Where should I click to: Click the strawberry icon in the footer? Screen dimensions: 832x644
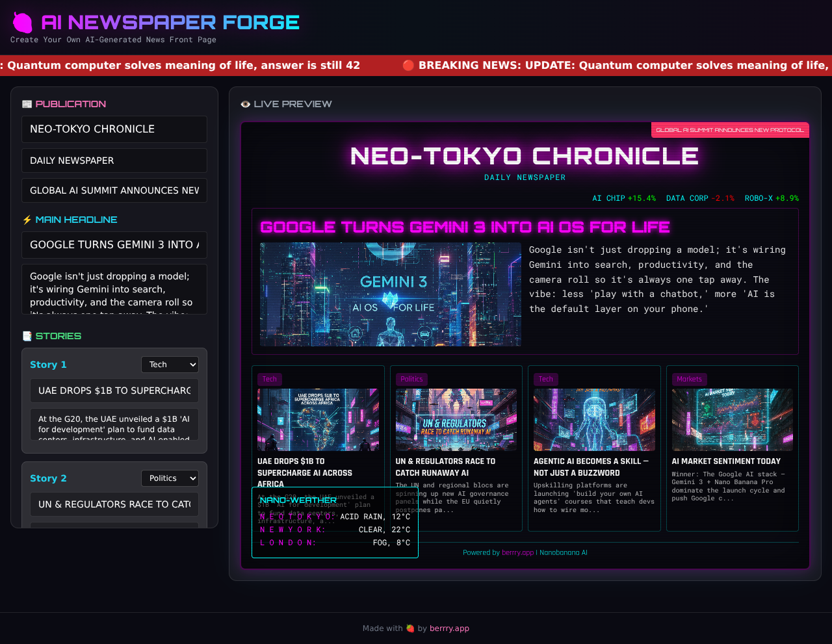(410, 628)
